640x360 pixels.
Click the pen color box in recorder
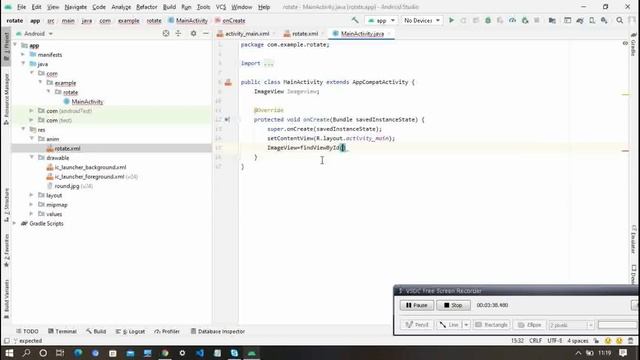pos(617,325)
